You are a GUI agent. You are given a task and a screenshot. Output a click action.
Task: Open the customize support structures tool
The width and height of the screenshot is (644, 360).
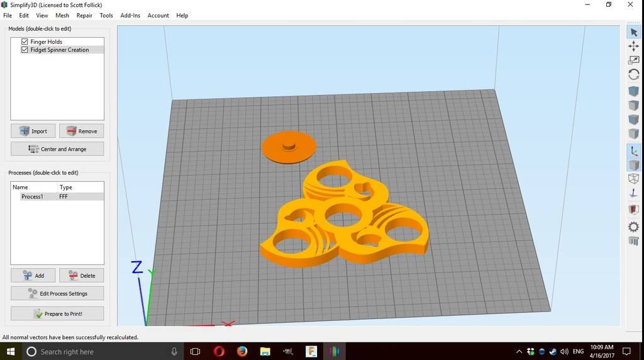[x=634, y=241]
